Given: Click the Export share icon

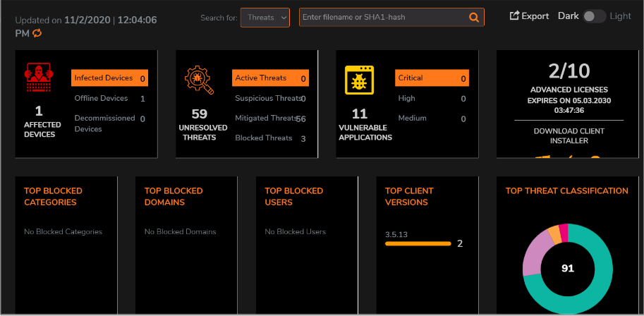Looking at the screenshot, I should click(x=514, y=16).
